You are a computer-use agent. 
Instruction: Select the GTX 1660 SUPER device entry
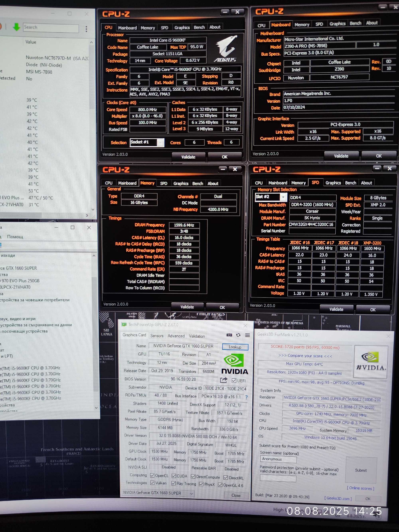click(x=19, y=268)
